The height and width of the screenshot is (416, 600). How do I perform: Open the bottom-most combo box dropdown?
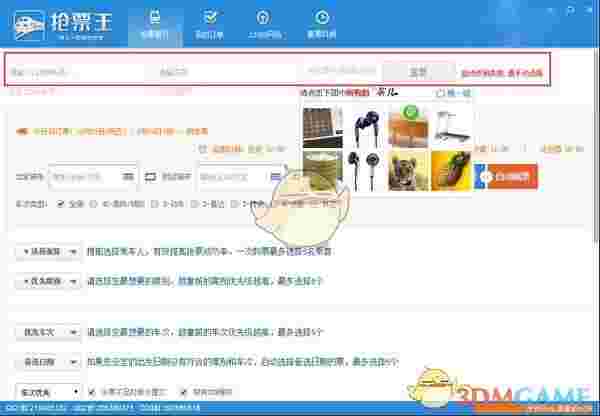(48, 392)
